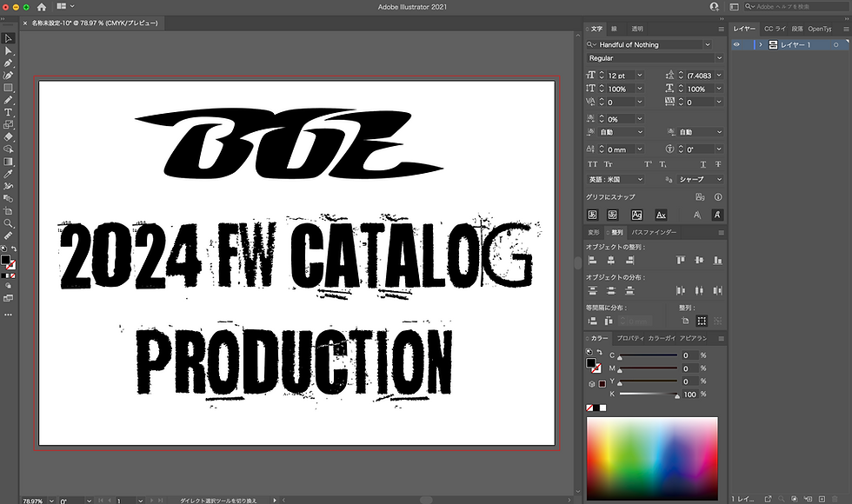Switch to the パスファインダー tab
This screenshot has width=852, height=504.
coord(654,233)
